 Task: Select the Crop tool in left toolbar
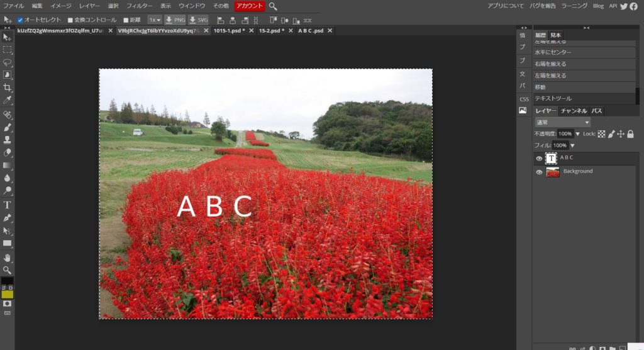coord(7,88)
